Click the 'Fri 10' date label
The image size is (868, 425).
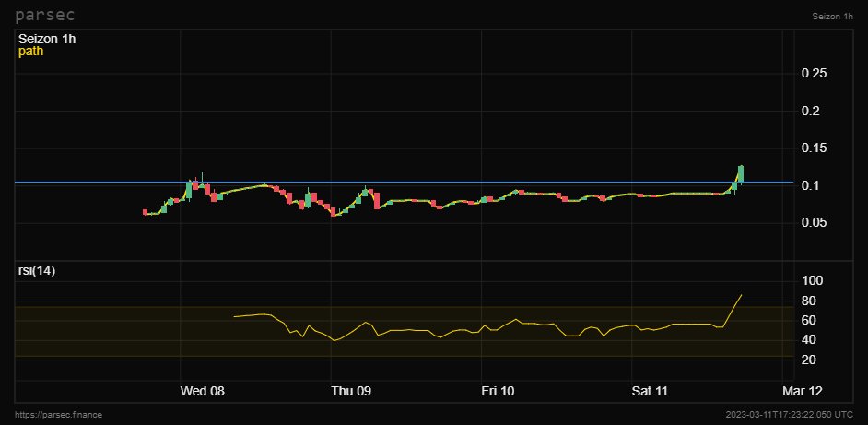point(498,391)
